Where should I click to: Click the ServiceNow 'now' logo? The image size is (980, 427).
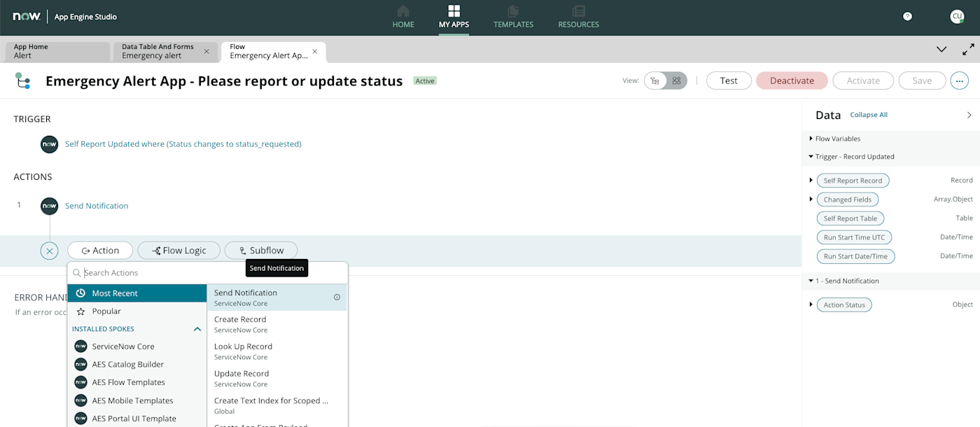click(x=25, y=16)
